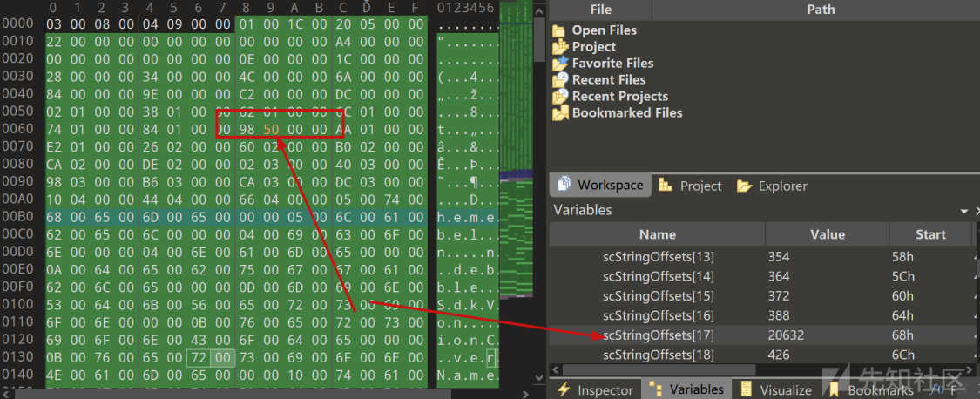Select the scStringOffsets[17] variable row
Screen dimensions: 980x399
click(x=658, y=335)
